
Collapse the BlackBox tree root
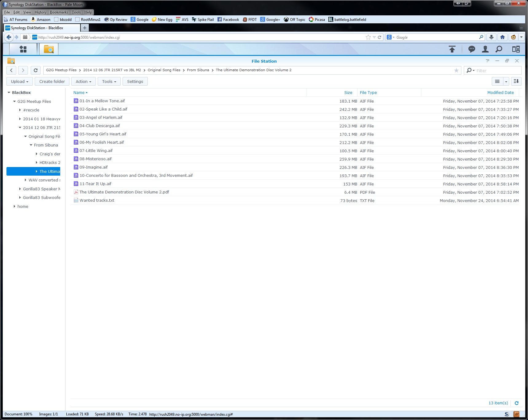point(9,92)
